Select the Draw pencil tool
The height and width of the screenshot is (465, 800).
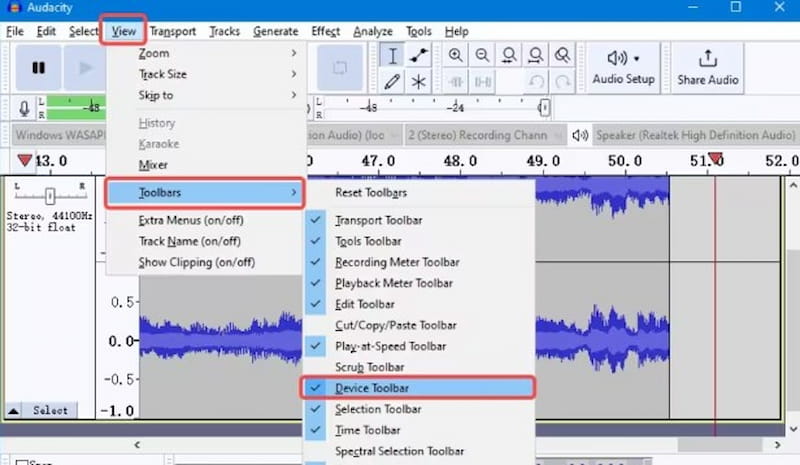point(392,82)
